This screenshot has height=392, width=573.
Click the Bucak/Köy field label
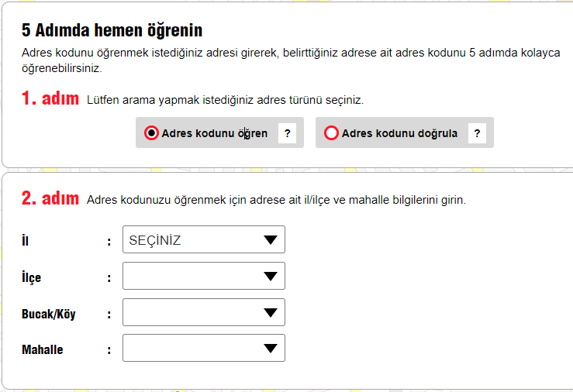tap(49, 314)
